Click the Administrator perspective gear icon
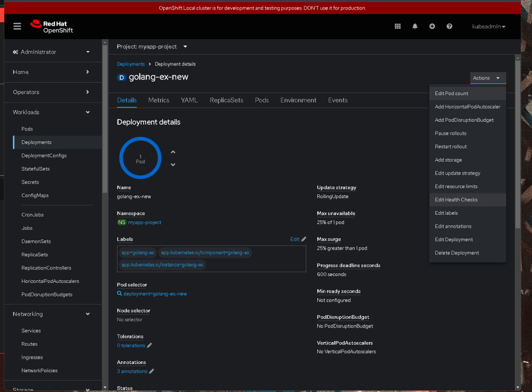 [15, 52]
